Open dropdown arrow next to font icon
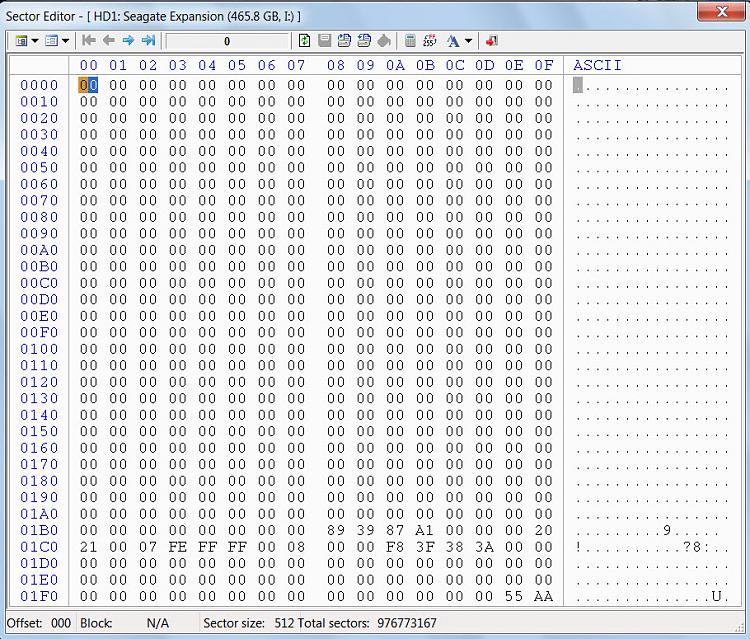The image size is (750, 639). (468, 41)
